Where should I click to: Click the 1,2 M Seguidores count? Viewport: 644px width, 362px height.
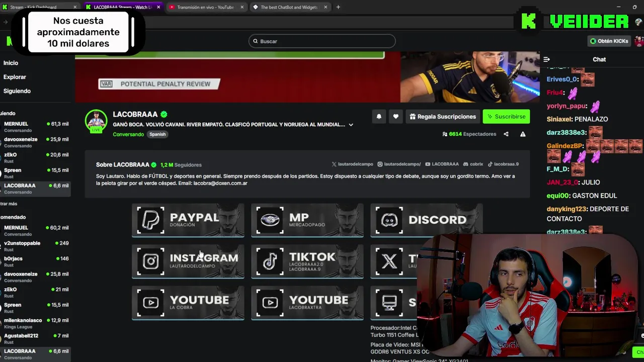pyautogui.click(x=181, y=165)
